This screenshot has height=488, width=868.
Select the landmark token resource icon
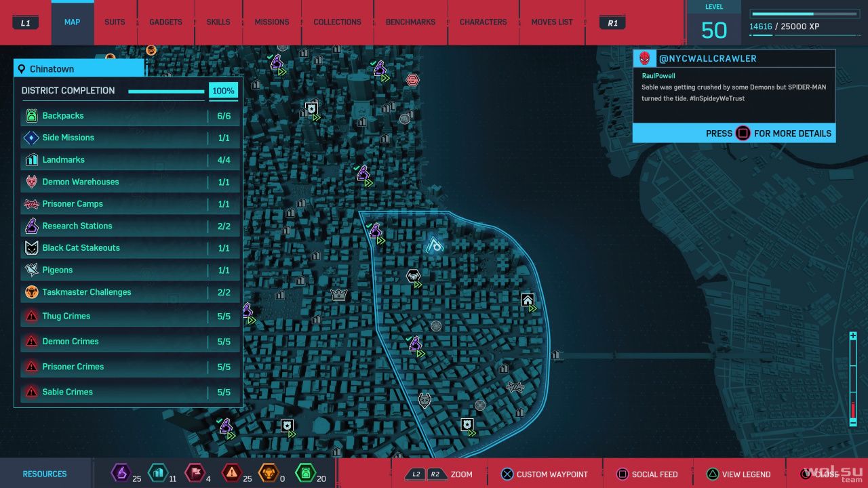[157, 472]
